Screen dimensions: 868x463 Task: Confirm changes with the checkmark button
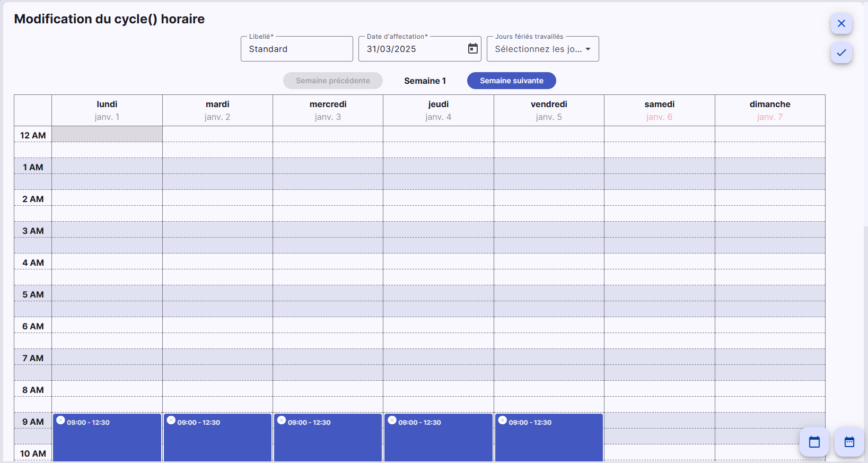[841, 53]
